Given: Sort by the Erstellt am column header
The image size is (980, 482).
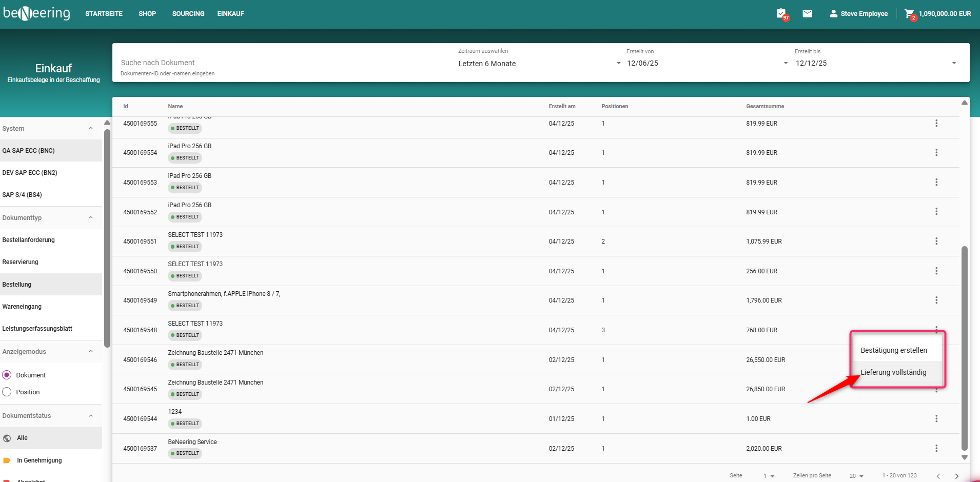Looking at the screenshot, I should click(562, 106).
